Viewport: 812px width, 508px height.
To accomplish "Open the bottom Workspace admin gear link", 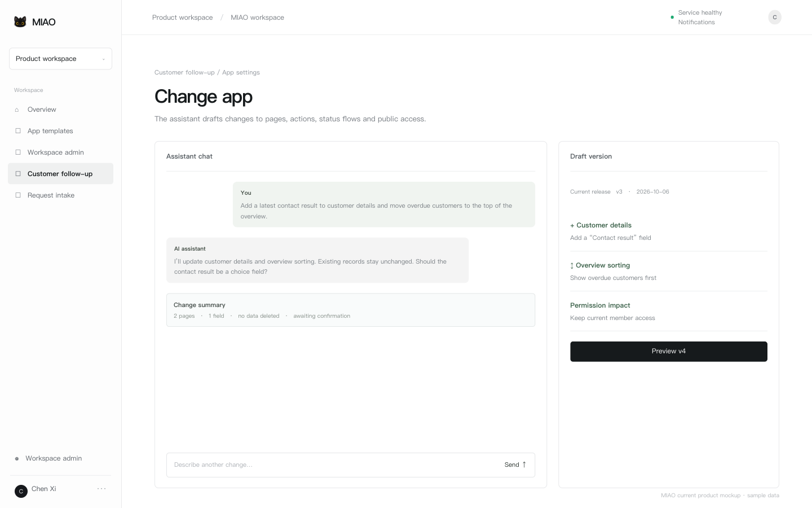I will pyautogui.click(x=48, y=458).
